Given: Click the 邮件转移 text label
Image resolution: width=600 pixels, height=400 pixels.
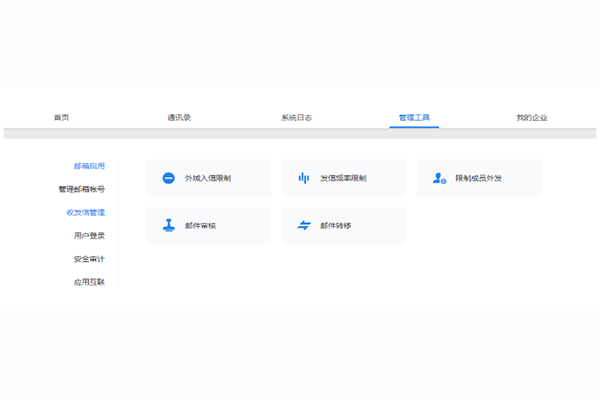Looking at the screenshot, I should [x=335, y=225].
